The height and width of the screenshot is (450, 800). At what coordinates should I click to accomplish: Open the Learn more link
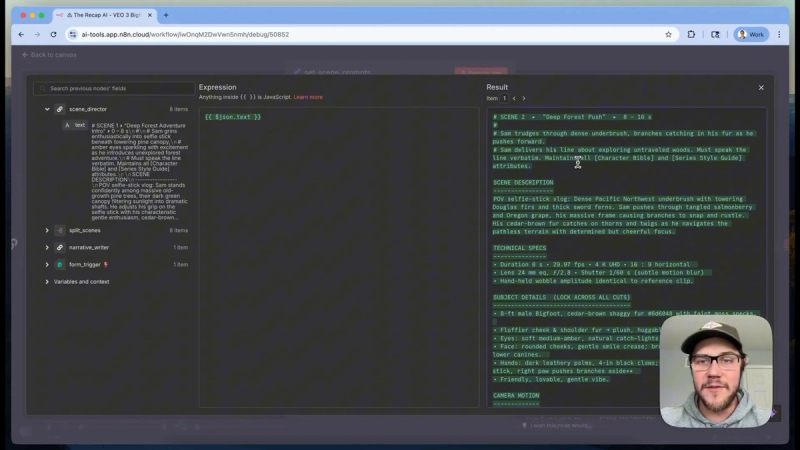[x=308, y=97]
